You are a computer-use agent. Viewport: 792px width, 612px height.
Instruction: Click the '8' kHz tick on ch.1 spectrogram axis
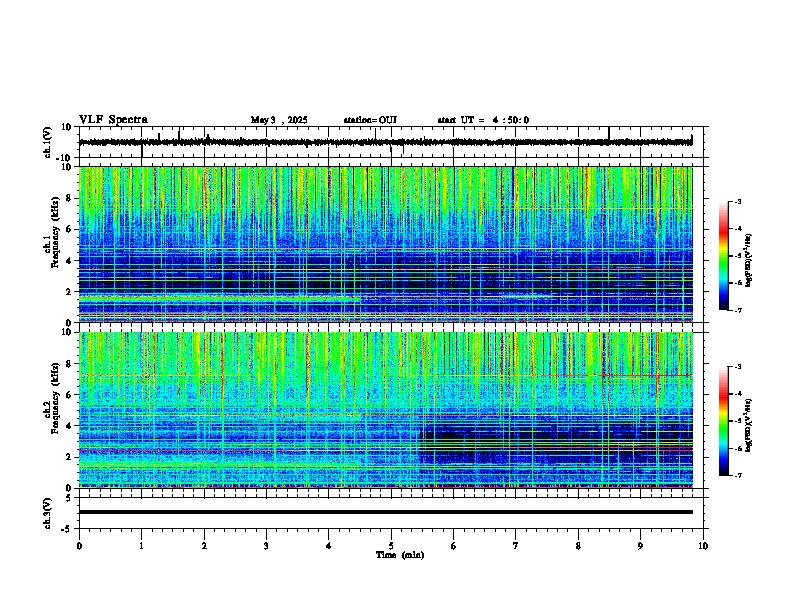[x=70, y=198]
